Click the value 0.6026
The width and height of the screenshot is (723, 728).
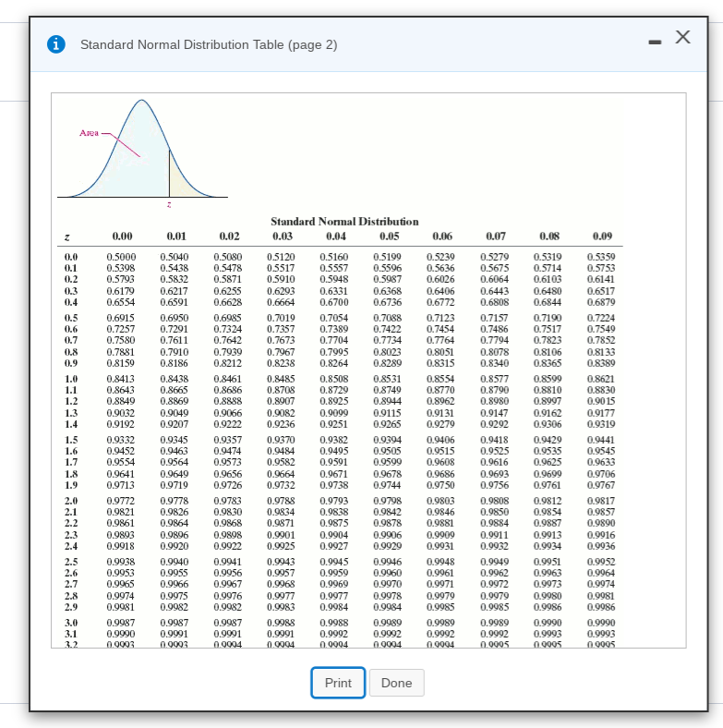point(440,280)
